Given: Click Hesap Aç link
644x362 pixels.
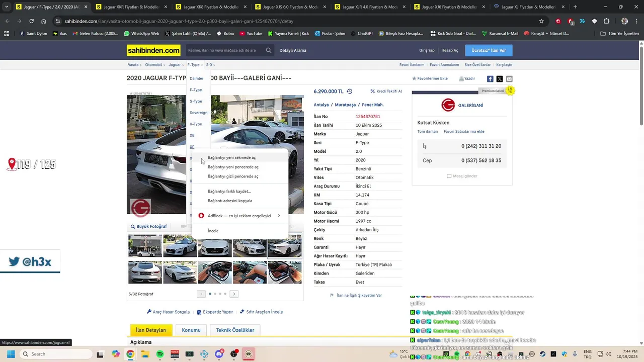Looking at the screenshot, I should coord(450,50).
